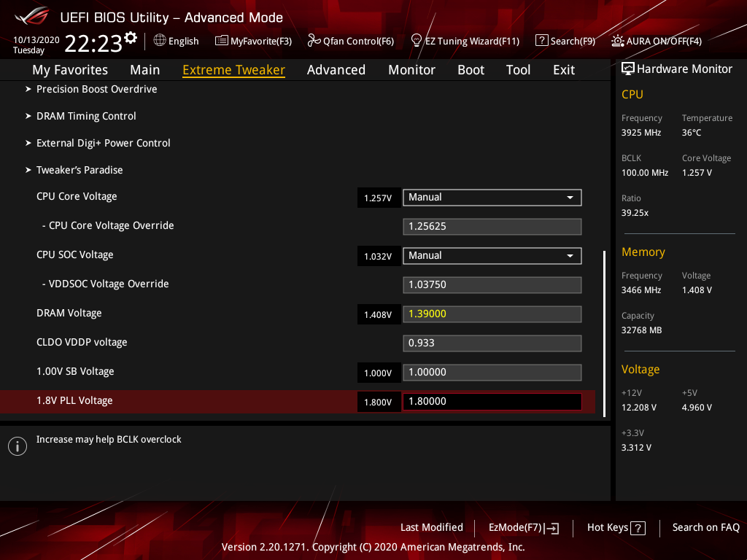The width and height of the screenshot is (747, 560).
Task: Click the MyFavorite list icon
Action: point(222,41)
